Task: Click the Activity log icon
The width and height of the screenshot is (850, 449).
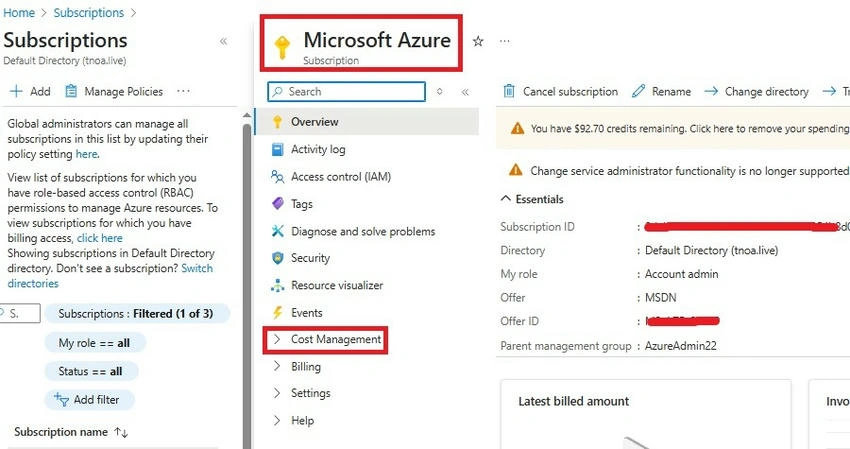Action: click(x=277, y=149)
